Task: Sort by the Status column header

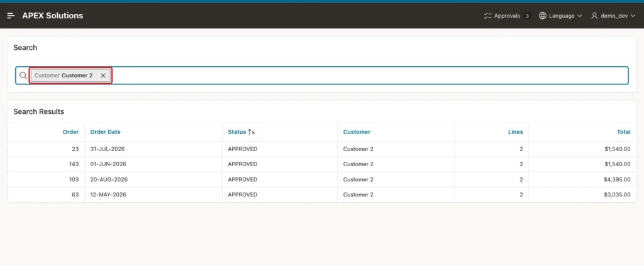Action: pyautogui.click(x=236, y=132)
